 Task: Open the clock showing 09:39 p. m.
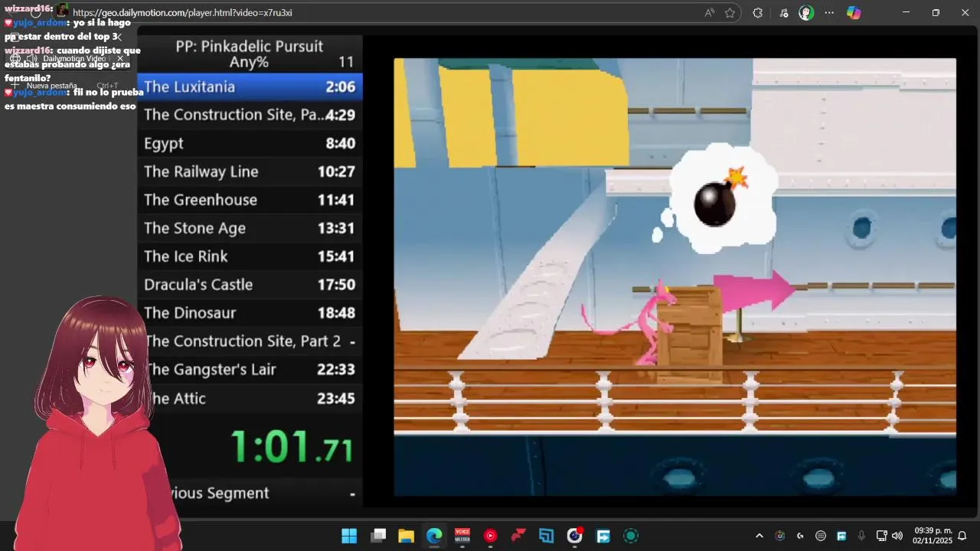pyautogui.click(x=932, y=536)
